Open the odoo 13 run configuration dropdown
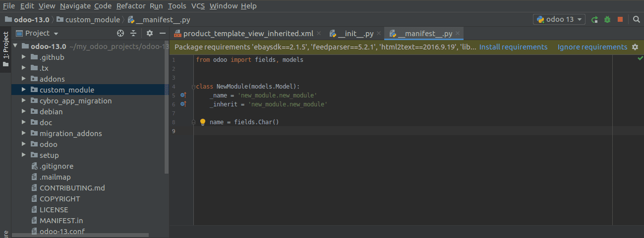This screenshot has width=644, height=238. tap(559, 19)
